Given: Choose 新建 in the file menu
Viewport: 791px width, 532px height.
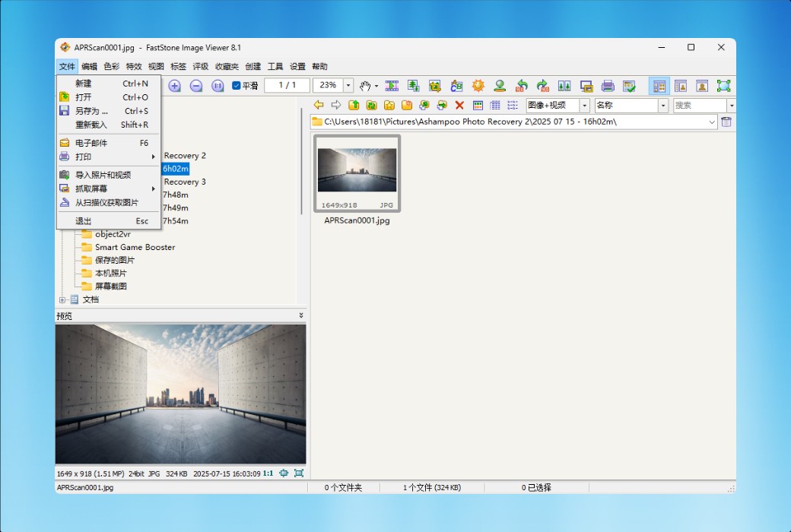Looking at the screenshot, I should [x=109, y=83].
